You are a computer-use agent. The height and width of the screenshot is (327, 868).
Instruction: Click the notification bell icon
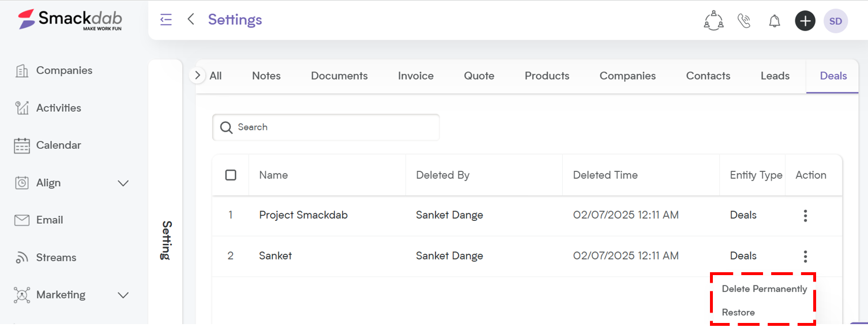775,21
